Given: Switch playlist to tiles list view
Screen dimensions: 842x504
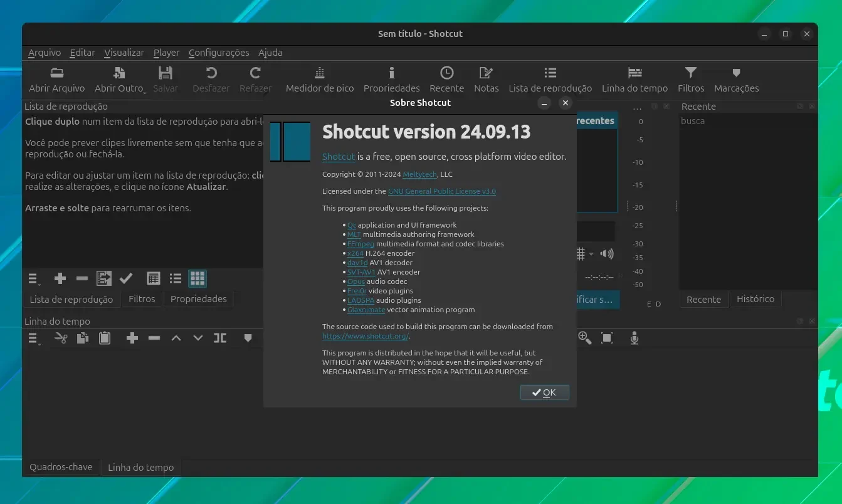Looking at the screenshot, I should [x=176, y=278].
